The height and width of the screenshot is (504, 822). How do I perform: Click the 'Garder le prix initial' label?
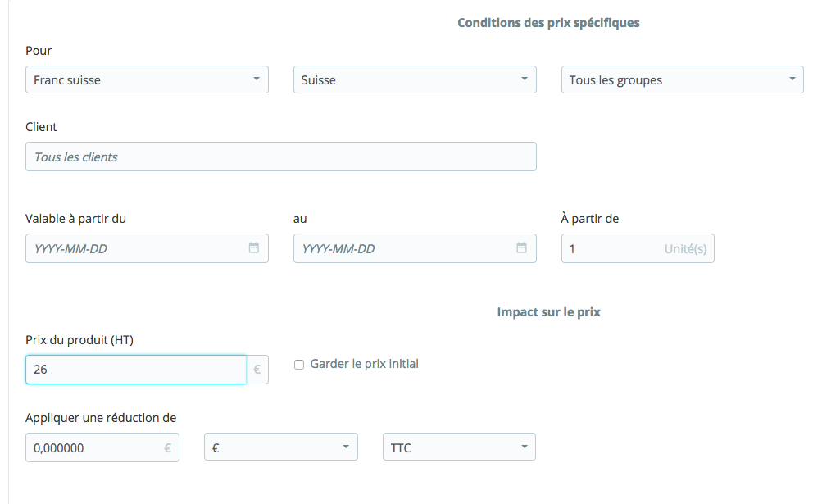click(x=364, y=364)
